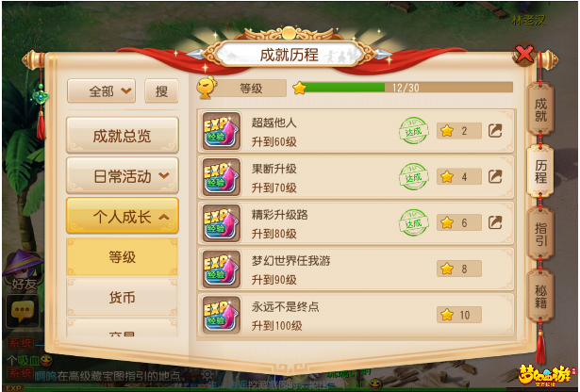Expand the 日常活动 category
This screenshot has width=580, height=392.
pos(123,176)
